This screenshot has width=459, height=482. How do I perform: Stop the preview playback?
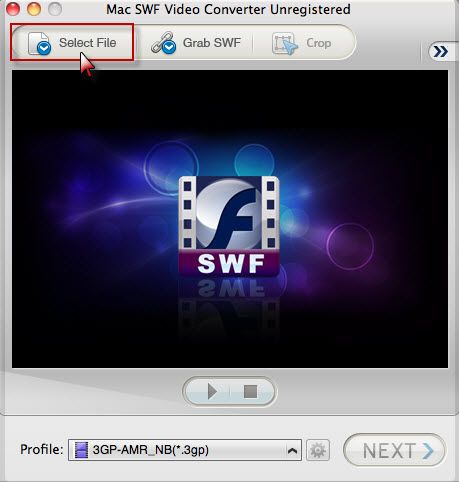pos(250,391)
